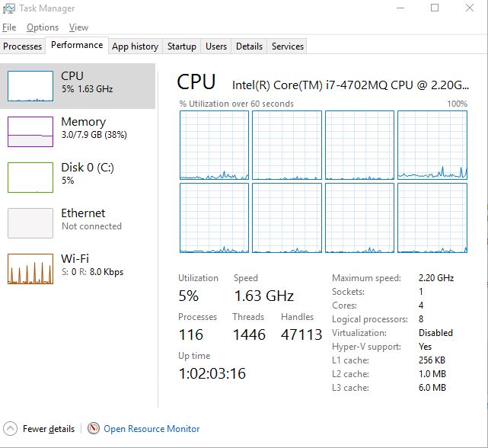Select the CPU mini graph thumbnail

coord(30,86)
